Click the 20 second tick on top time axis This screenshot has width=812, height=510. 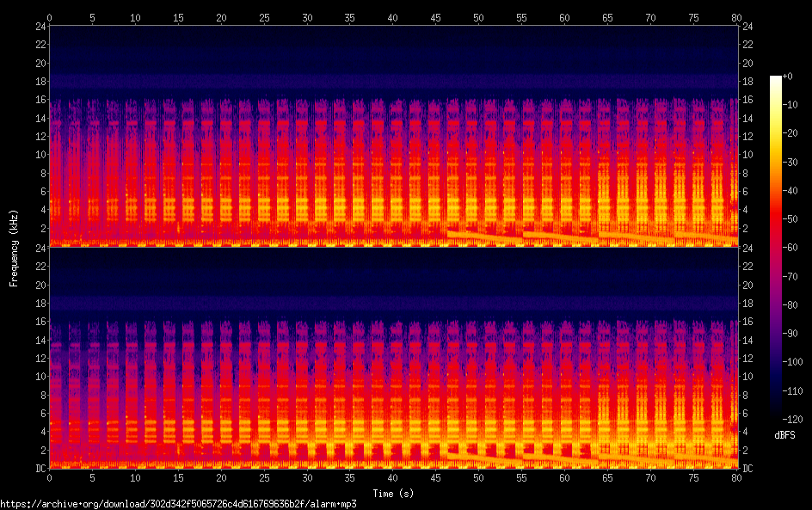221,17
